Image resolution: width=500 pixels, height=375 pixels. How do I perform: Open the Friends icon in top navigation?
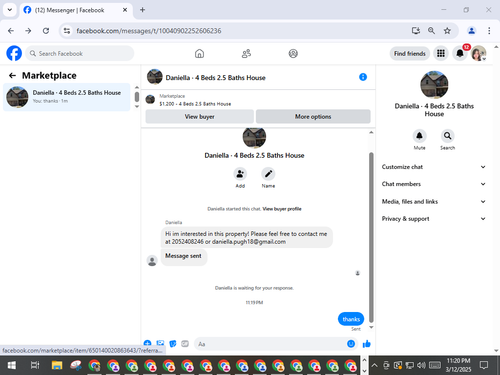click(246, 53)
